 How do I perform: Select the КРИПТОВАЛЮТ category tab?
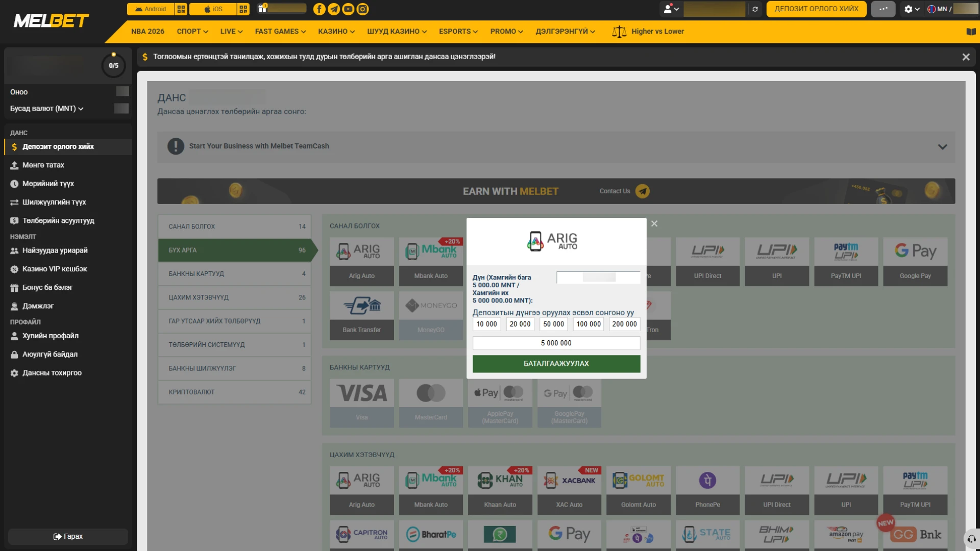(235, 392)
